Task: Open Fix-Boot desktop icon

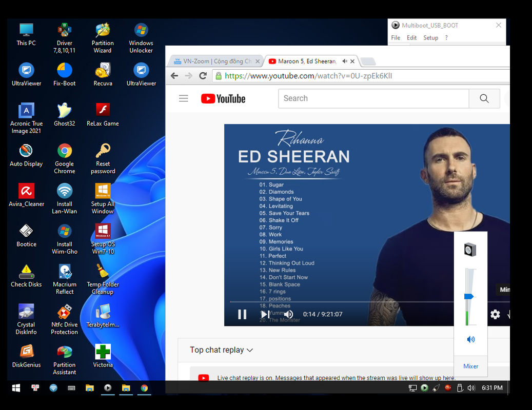Action: pyautogui.click(x=65, y=74)
